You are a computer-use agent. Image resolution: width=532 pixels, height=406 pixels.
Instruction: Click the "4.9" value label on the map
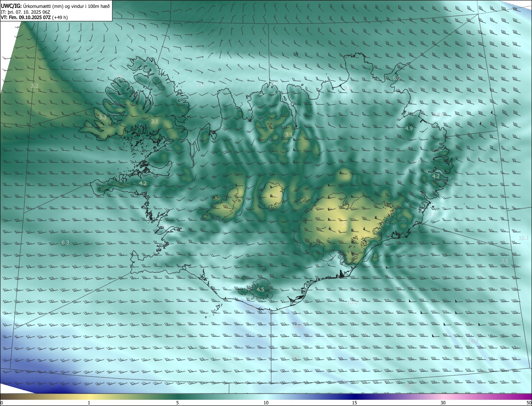(x=409, y=129)
